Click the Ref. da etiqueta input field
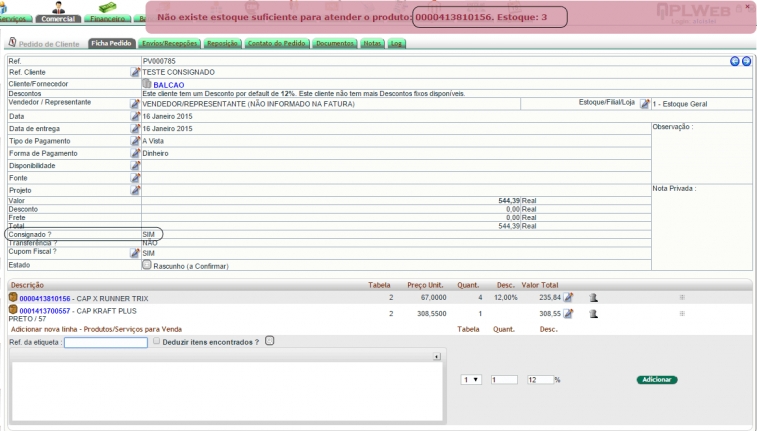This screenshot has width=757, height=431. (x=106, y=342)
